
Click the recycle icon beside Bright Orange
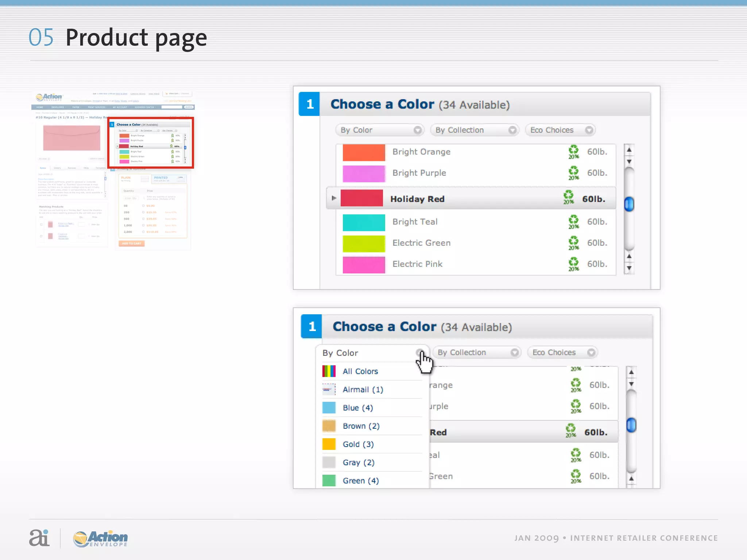point(573,152)
